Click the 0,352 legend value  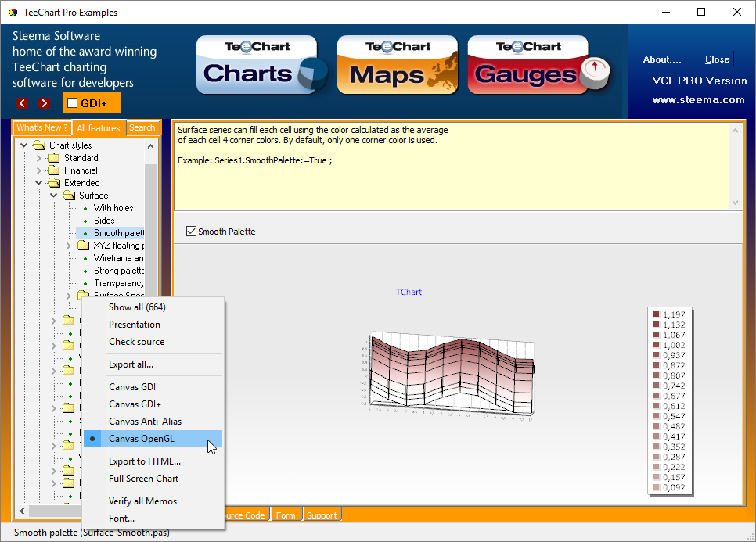click(x=674, y=447)
